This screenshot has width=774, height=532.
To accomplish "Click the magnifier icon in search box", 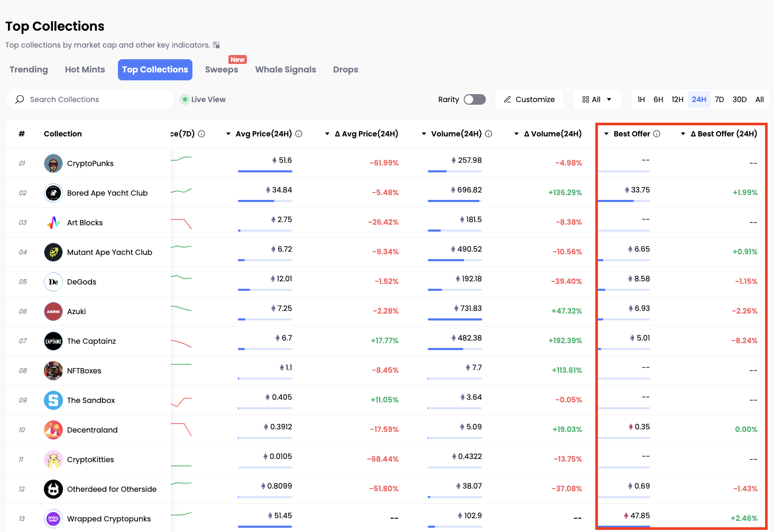I will coord(20,99).
